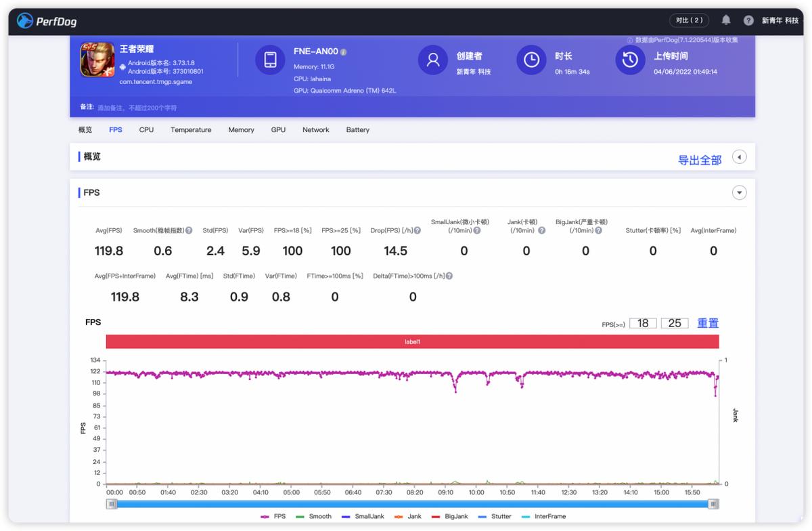Open the Battery tab

tap(357, 130)
